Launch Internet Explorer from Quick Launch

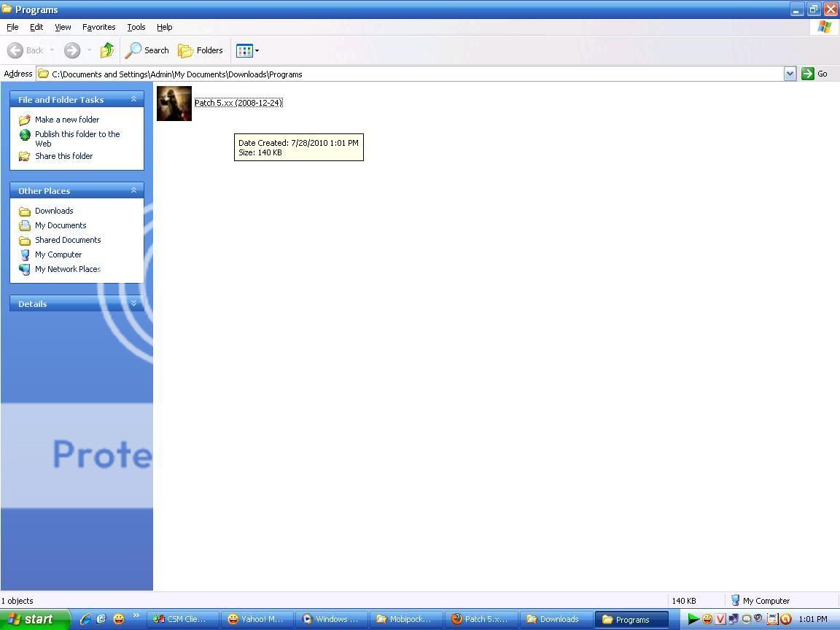pos(85,619)
